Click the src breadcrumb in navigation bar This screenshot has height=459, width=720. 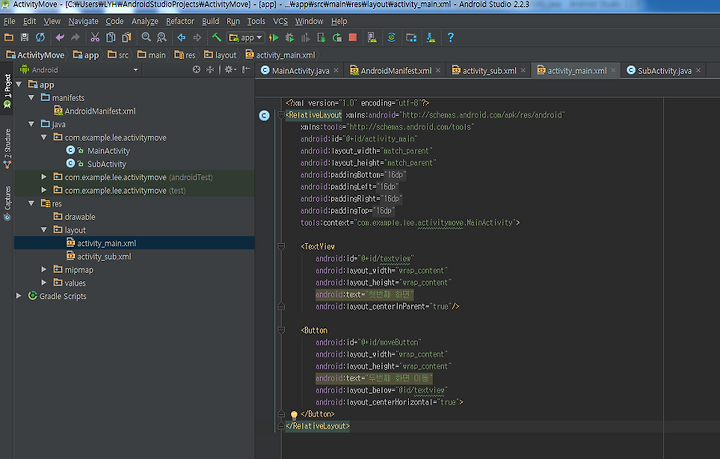pyautogui.click(x=118, y=55)
